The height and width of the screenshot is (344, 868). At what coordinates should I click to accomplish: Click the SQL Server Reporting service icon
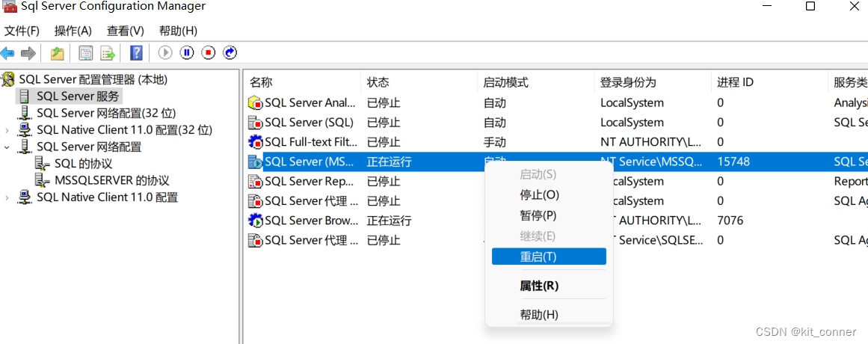tap(255, 181)
